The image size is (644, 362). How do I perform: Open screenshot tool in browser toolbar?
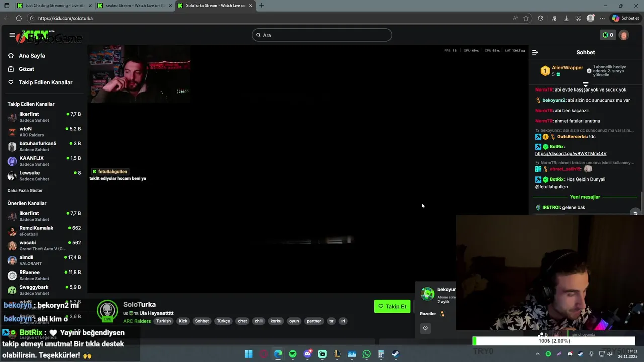coord(579,18)
